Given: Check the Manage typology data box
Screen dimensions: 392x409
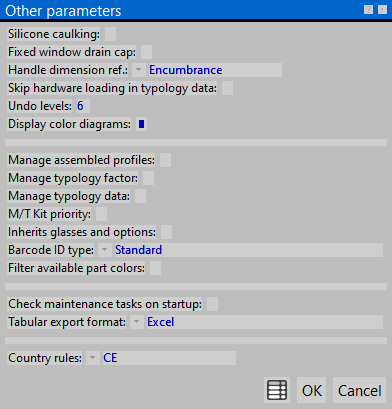Looking at the screenshot, I should coord(140,196).
